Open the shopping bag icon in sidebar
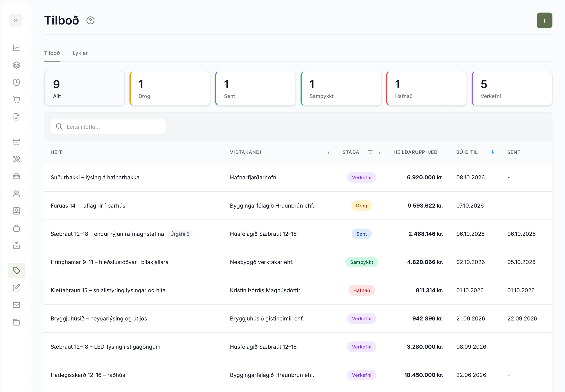The height and width of the screenshot is (392, 565). click(16, 228)
